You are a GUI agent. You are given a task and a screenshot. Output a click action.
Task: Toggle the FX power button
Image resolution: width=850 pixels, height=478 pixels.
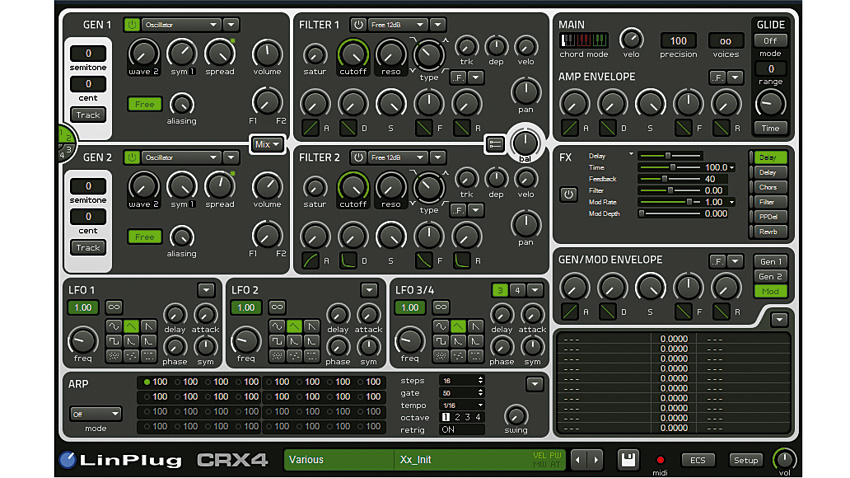(x=568, y=194)
